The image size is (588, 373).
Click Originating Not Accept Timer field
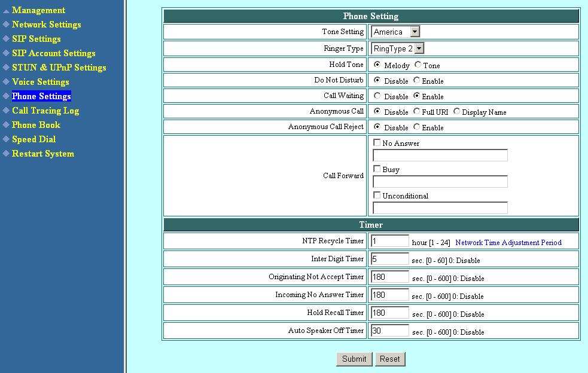click(390, 277)
